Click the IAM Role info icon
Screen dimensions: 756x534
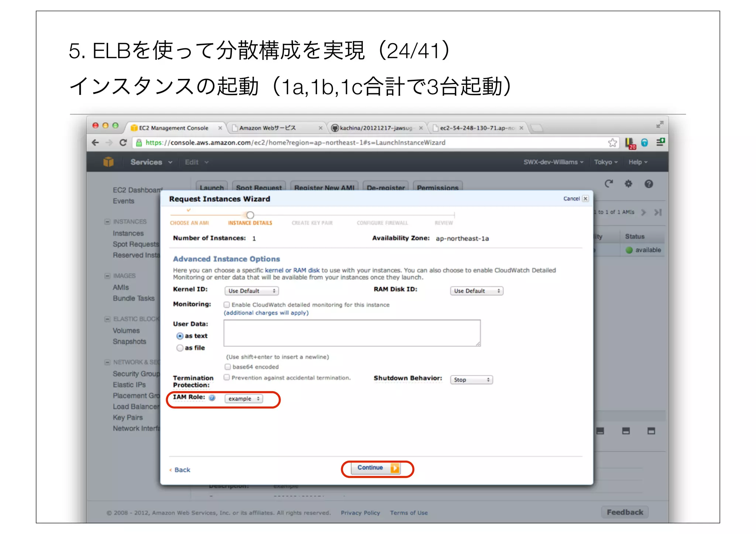click(x=212, y=398)
